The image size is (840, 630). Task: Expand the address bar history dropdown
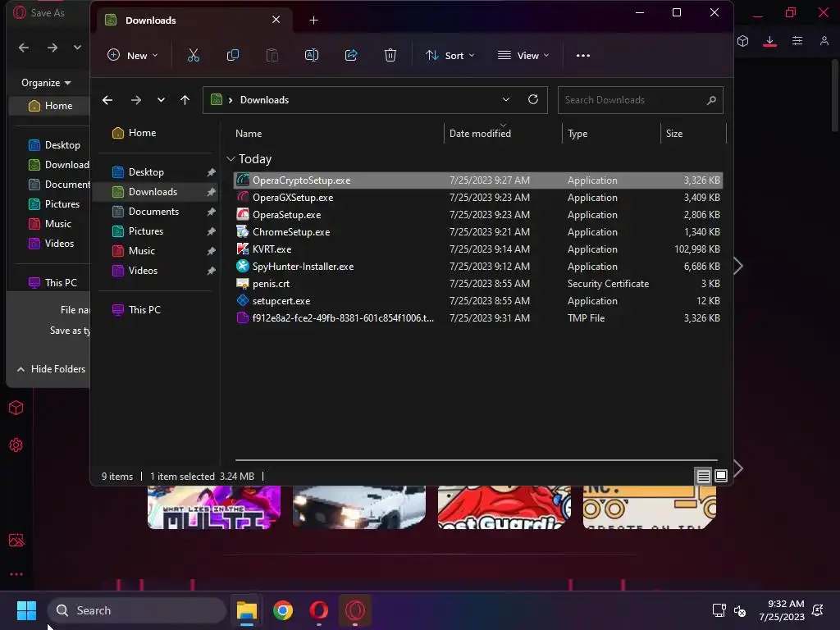click(x=505, y=99)
